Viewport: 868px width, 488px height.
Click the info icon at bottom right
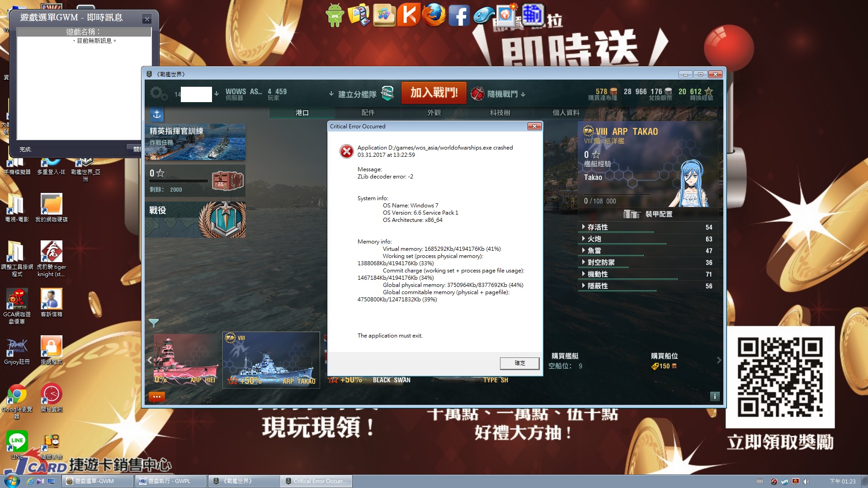tap(714, 396)
